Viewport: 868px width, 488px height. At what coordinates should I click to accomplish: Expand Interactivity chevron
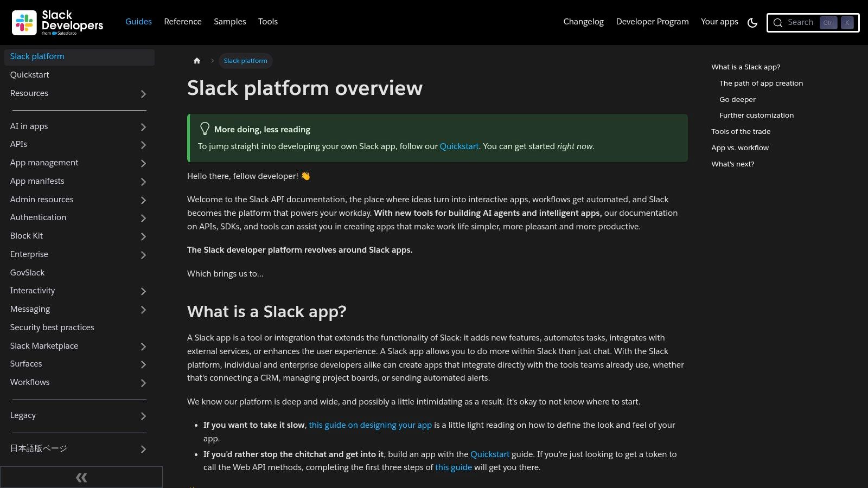[143, 291]
